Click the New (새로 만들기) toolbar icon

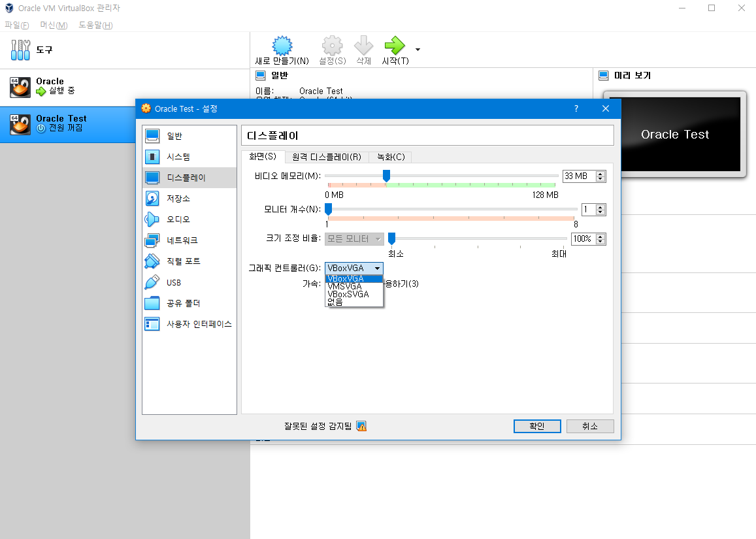(x=282, y=46)
